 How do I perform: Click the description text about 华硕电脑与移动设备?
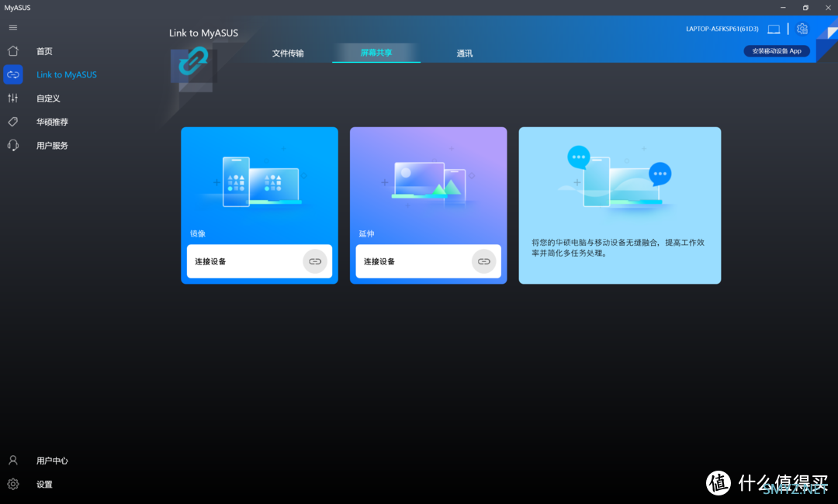[618, 247]
